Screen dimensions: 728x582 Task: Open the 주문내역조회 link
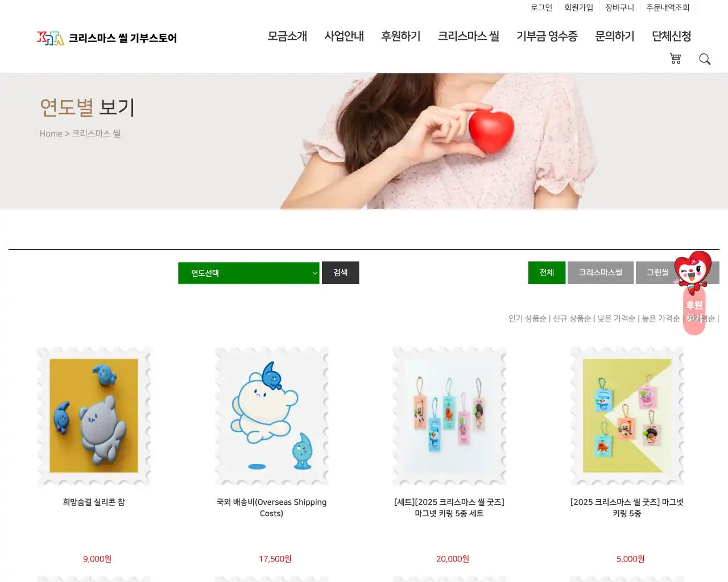tap(668, 7)
